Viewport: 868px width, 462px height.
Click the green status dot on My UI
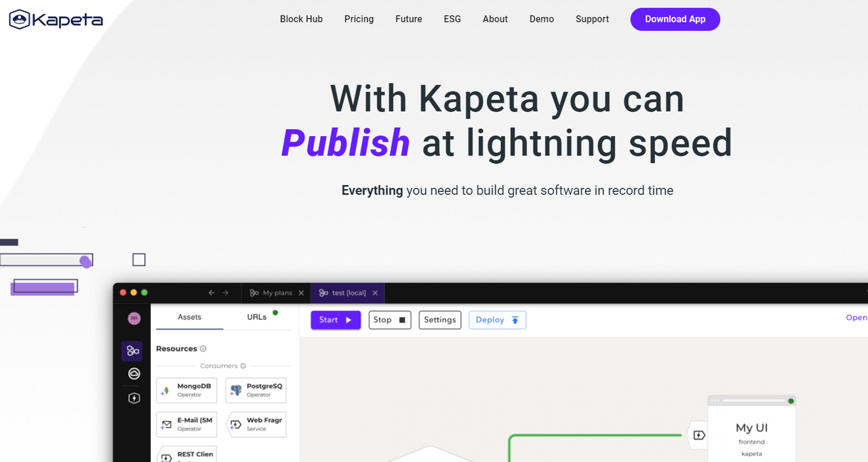(791, 401)
